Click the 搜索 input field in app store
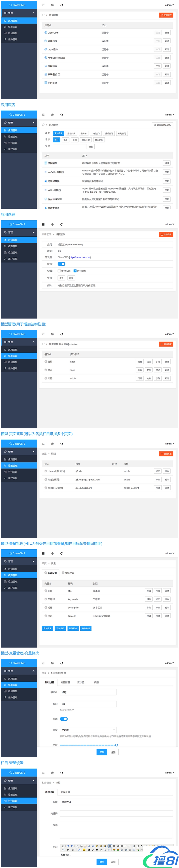This screenshot has width=179, height=868. (69, 147)
